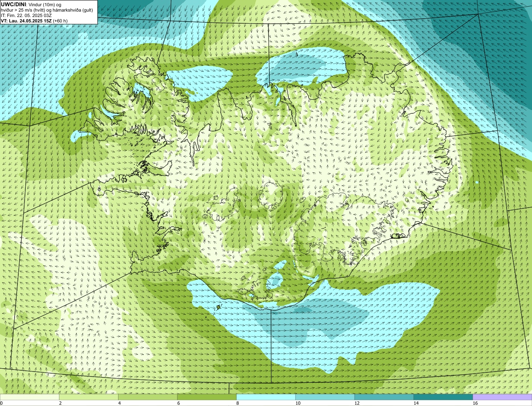Click the legend scale label "8"
Screen dimensions: 532x406
238,403
